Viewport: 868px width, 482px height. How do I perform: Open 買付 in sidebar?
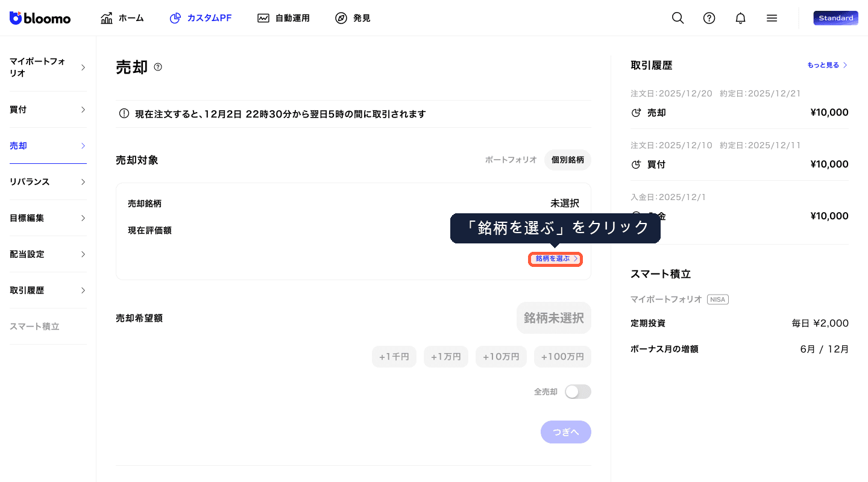[48, 110]
